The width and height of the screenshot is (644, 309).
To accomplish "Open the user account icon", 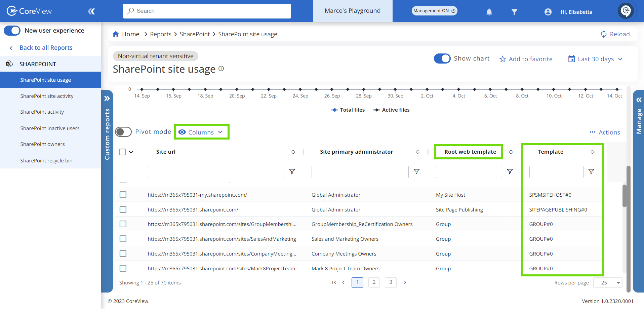I will (x=548, y=12).
